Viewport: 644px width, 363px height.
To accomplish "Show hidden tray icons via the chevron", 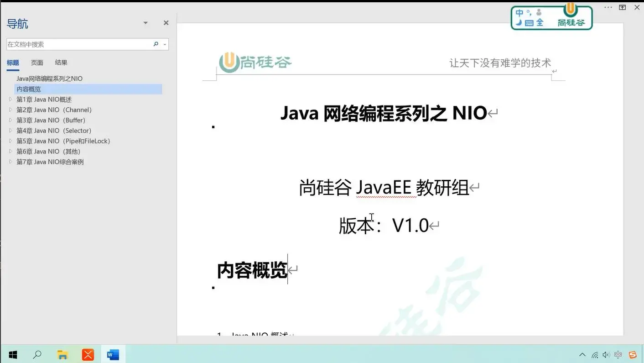I will click(x=582, y=354).
